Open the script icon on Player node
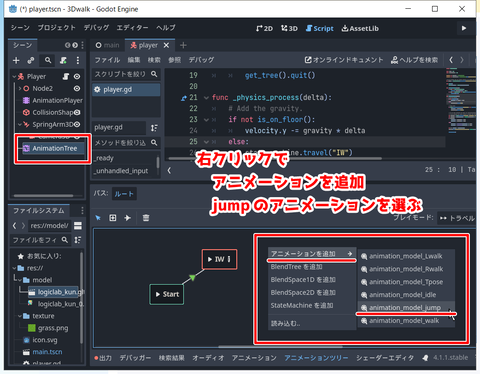 (x=66, y=76)
